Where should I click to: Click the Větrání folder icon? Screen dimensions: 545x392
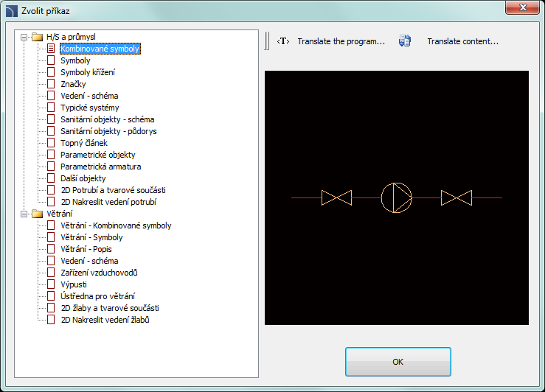pyautogui.click(x=37, y=214)
